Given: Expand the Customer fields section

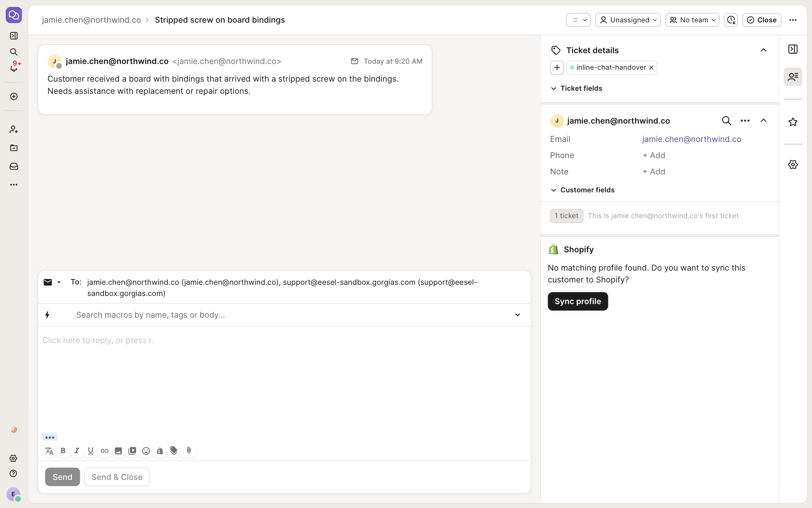Looking at the screenshot, I should (583, 190).
